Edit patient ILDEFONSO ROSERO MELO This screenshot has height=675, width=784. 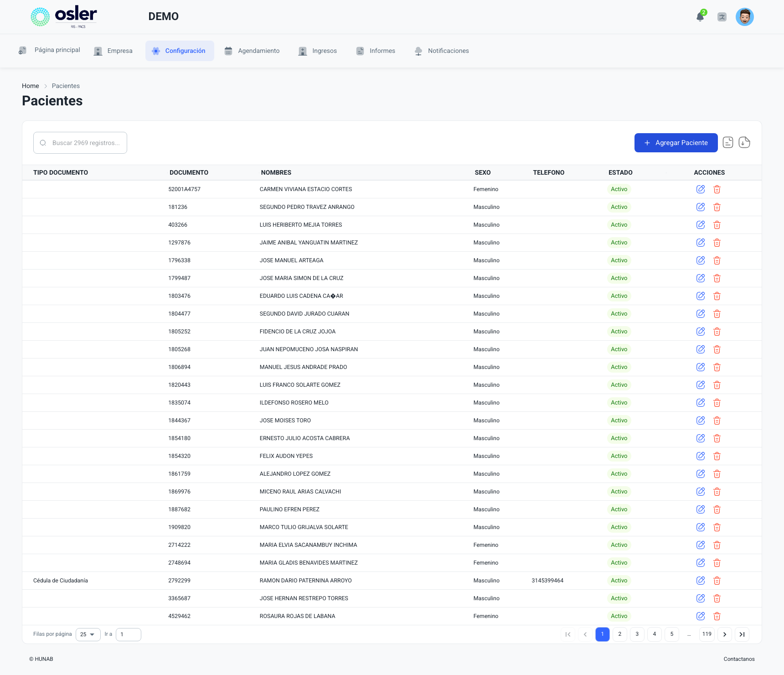(701, 403)
